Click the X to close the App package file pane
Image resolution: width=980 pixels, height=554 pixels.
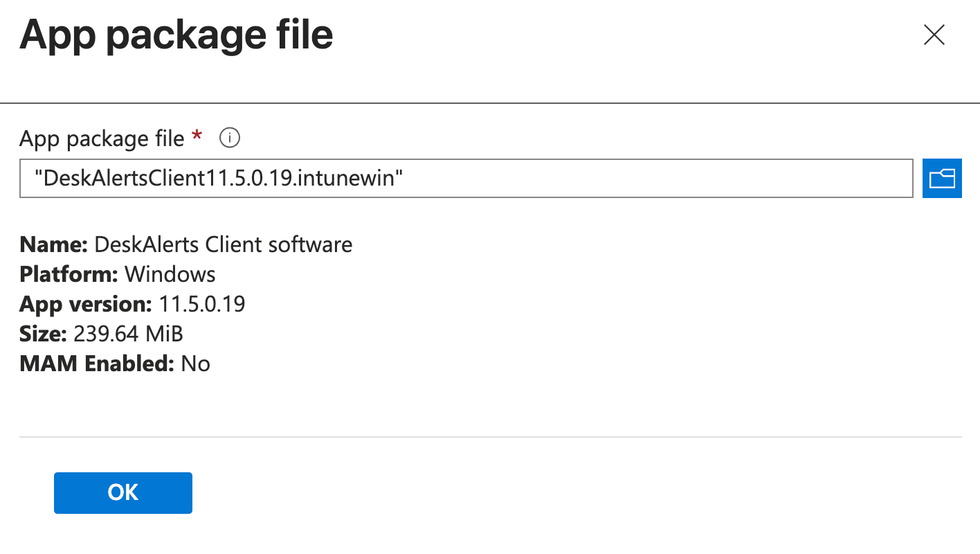934,35
